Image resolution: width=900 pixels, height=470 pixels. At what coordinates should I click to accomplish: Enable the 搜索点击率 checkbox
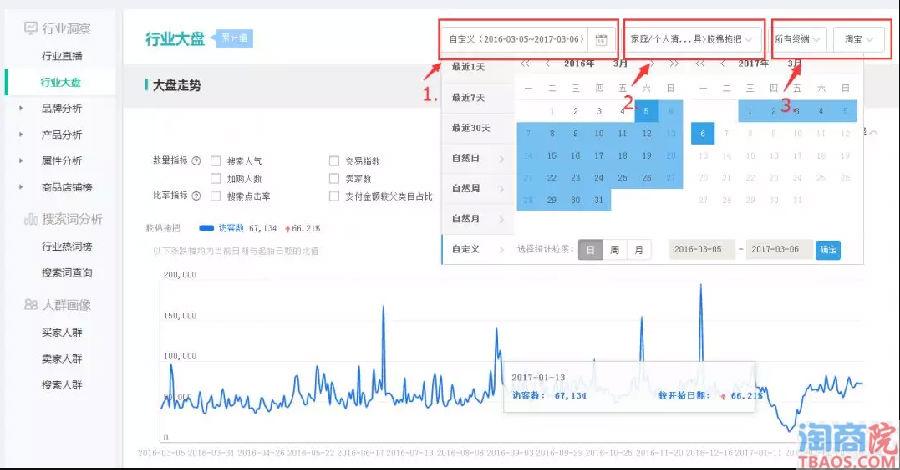point(216,196)
